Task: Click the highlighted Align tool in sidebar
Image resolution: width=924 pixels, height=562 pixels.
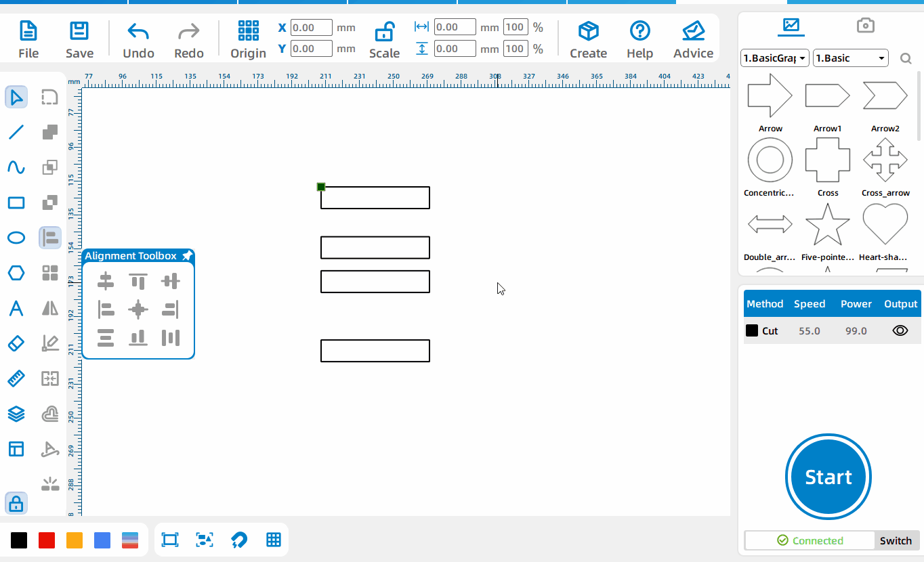Action: click(x=50, y=238)
